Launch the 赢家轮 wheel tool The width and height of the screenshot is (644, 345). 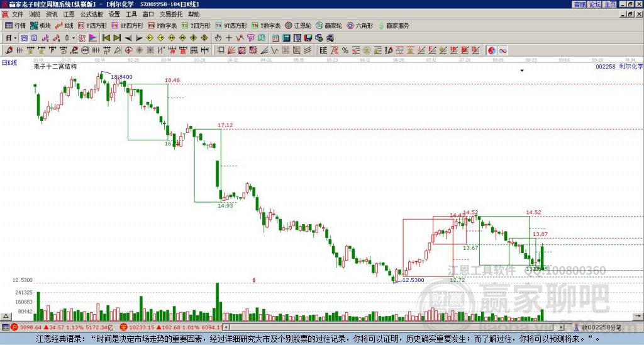point(329,25)
